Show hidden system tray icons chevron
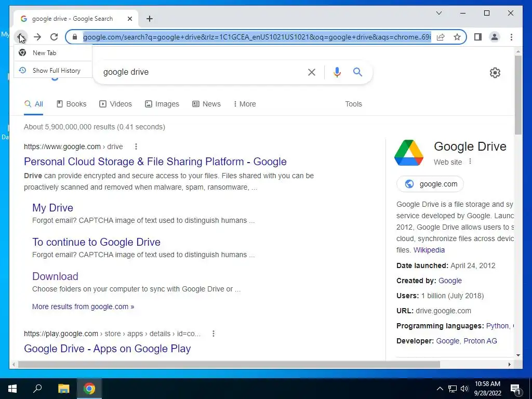This screenshot has height=399, width=532. point(440,389)
